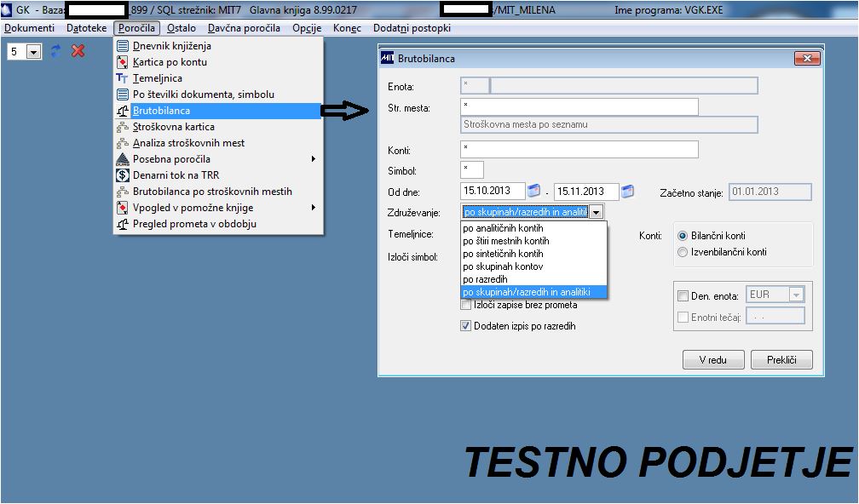This screenshot has height=504, width=859.
Task: Open calendar picker next to 15.11.2013
Action: (628, 191)
